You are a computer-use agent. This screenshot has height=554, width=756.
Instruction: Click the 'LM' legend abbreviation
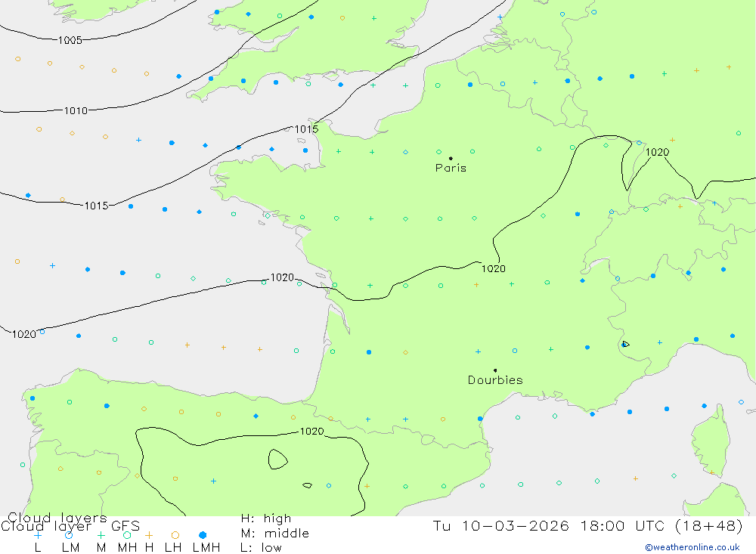[70, 548]
